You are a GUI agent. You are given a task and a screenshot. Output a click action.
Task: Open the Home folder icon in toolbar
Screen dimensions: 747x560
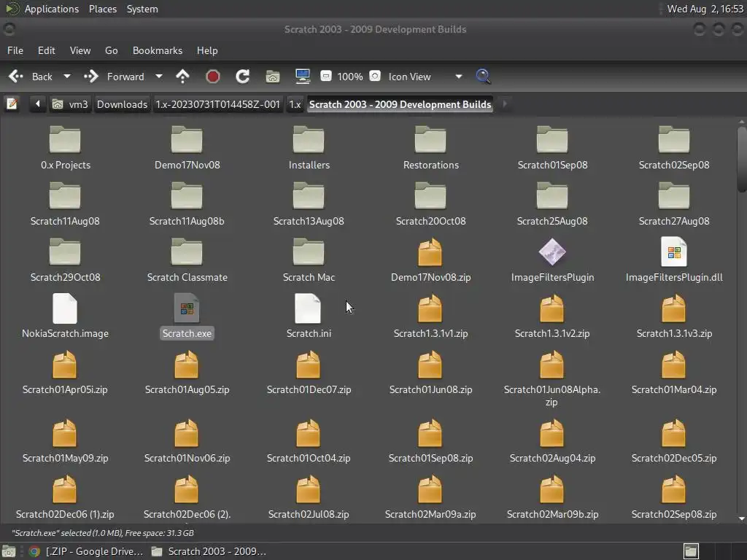[x=273, y=77]
